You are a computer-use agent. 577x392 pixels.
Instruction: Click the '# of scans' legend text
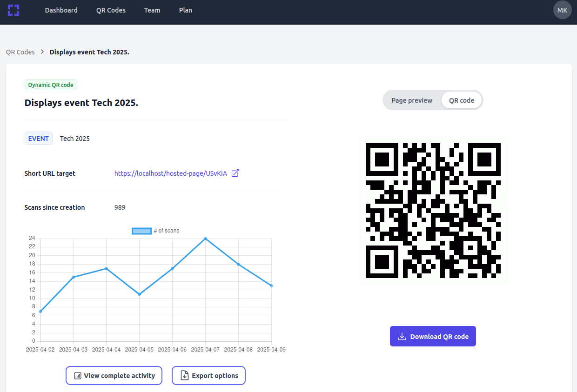tap(167, 231)
